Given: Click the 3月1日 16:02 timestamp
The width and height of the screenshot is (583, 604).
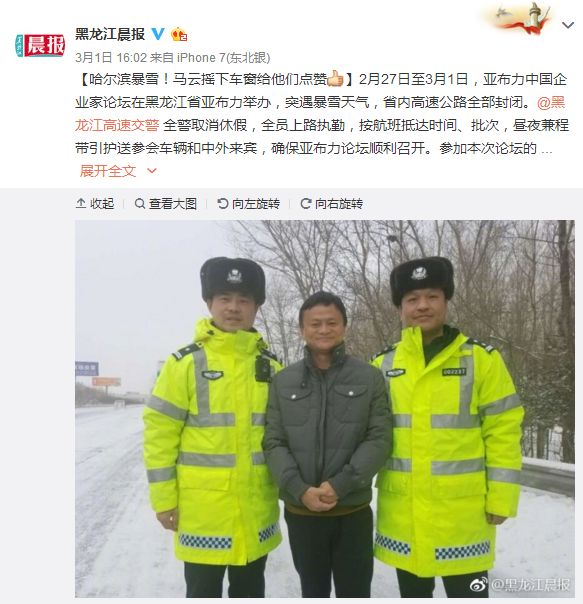Looking at the screenshot, I should [x=111, y=58].
